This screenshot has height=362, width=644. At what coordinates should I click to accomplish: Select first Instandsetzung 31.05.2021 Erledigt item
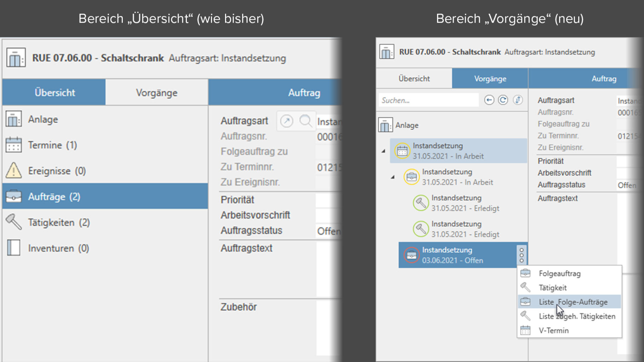click(x=465, y=203)
